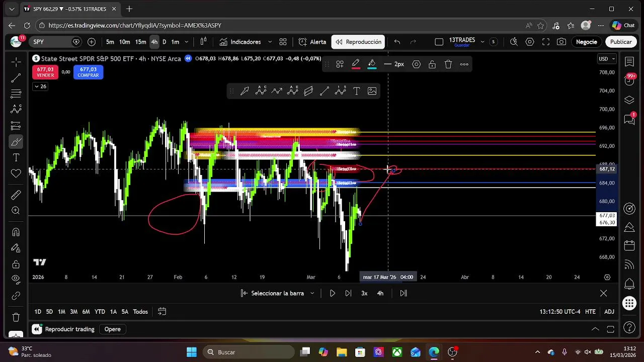The width and height of the screenshot is (644, 362).
Task: Toggle the Reproducción replay mode
Action: [x=358, y=42]
